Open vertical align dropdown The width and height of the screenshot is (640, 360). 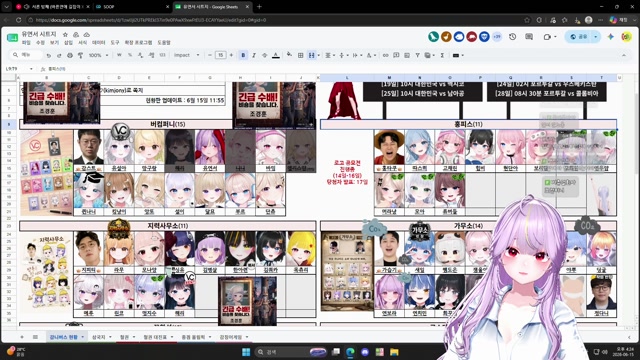[343, 55]
